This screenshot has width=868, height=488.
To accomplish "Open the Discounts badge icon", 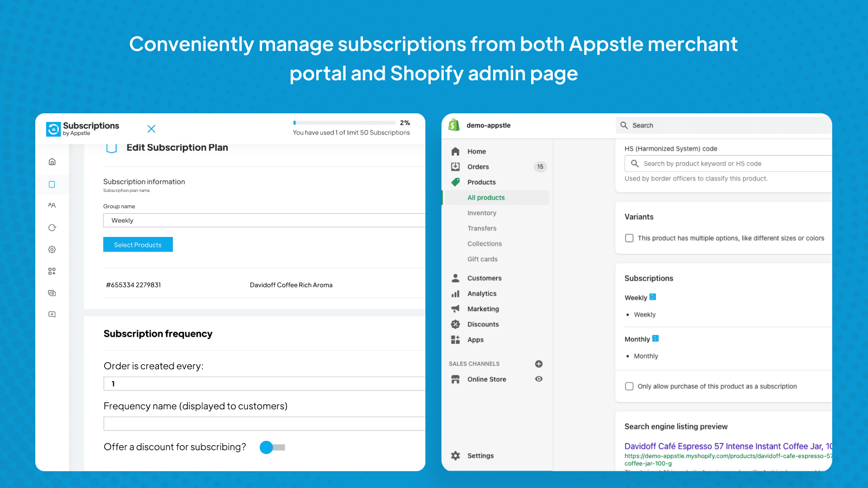I will tap(456, 324).
